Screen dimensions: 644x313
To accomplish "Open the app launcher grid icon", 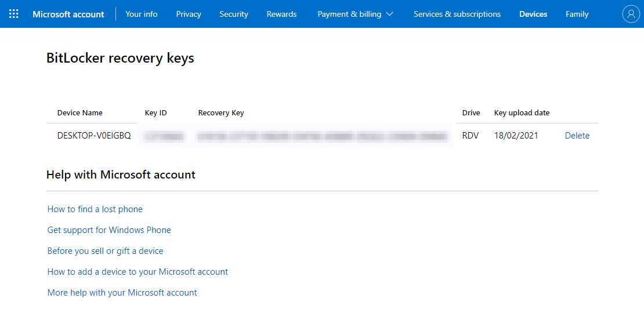I will (x=14, y=14).
